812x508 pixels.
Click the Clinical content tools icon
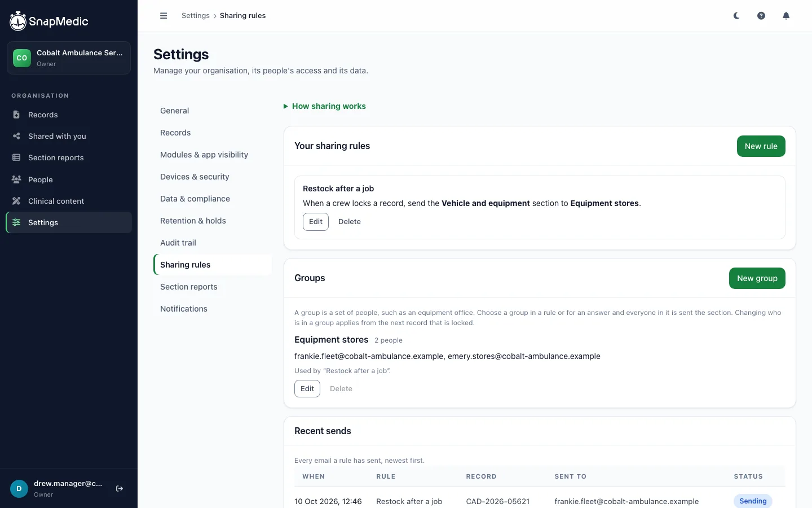(16, 201)
